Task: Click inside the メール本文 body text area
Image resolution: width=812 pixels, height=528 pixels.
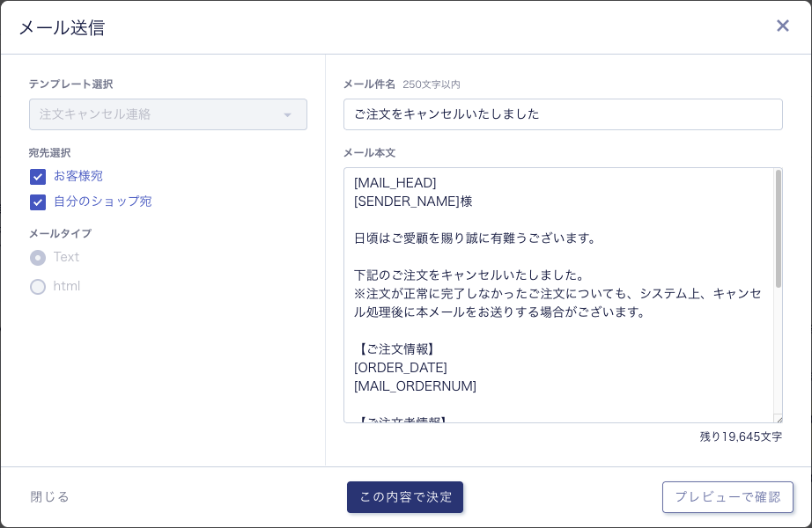Action: (x=563, y=290)
